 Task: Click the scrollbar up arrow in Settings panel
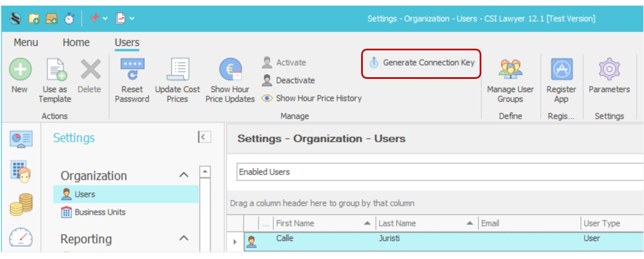tap(205, 172)
